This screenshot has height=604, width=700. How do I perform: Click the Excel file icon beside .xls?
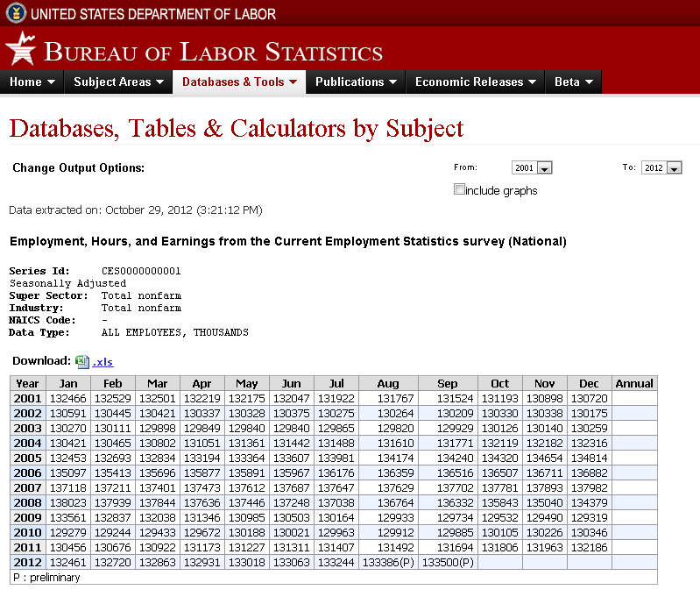(x=81, y=361)
